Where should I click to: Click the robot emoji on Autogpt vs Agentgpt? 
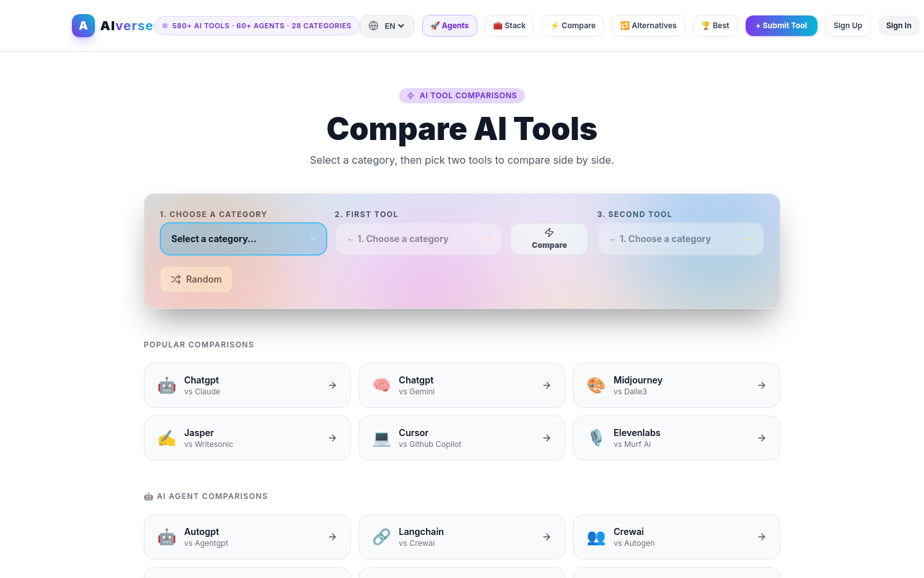click(x=167, y=537)
